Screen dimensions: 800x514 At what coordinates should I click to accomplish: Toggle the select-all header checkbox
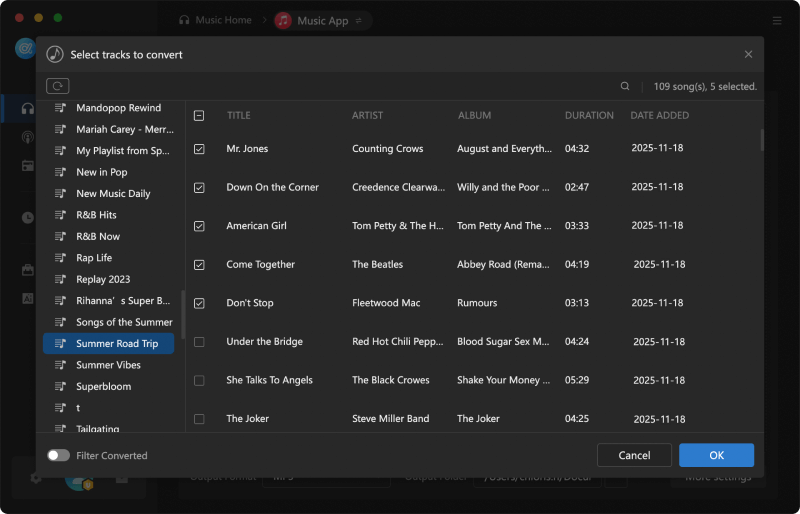click(x=199, y=116)
